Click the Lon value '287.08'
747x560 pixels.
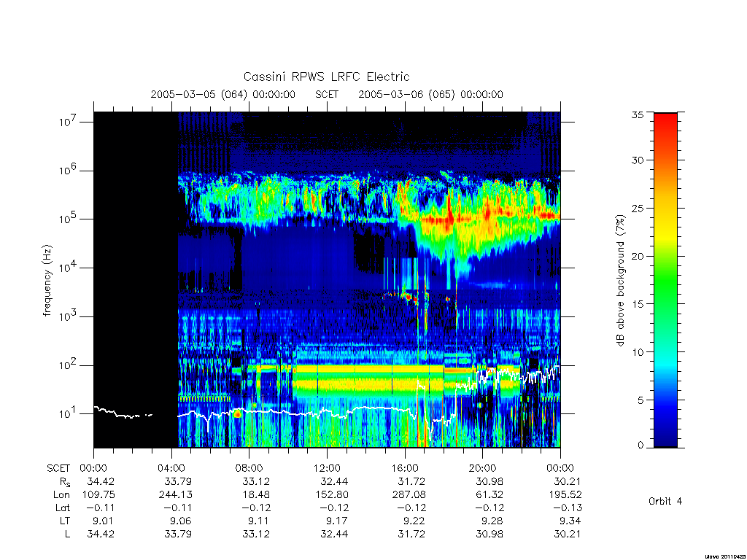coord(409,495)
